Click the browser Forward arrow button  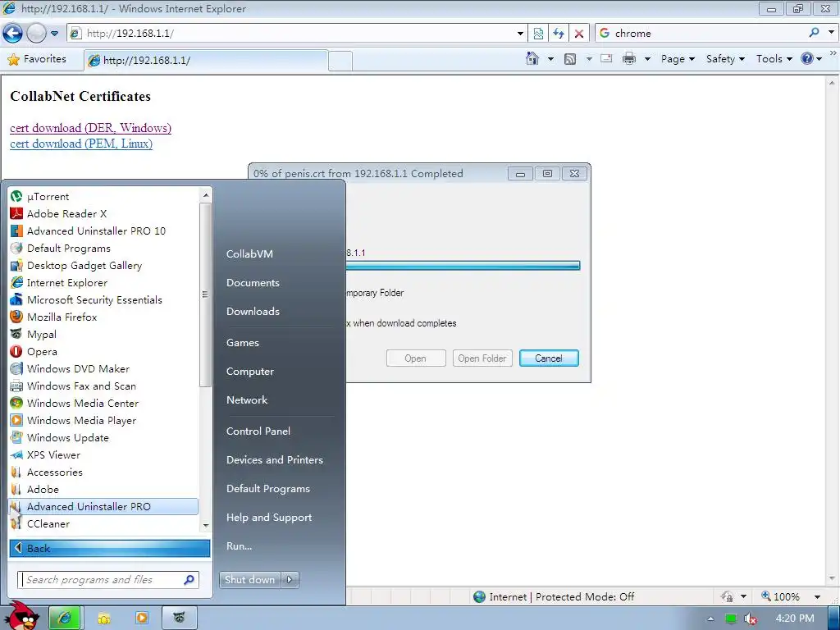click(x=36, y=33)
